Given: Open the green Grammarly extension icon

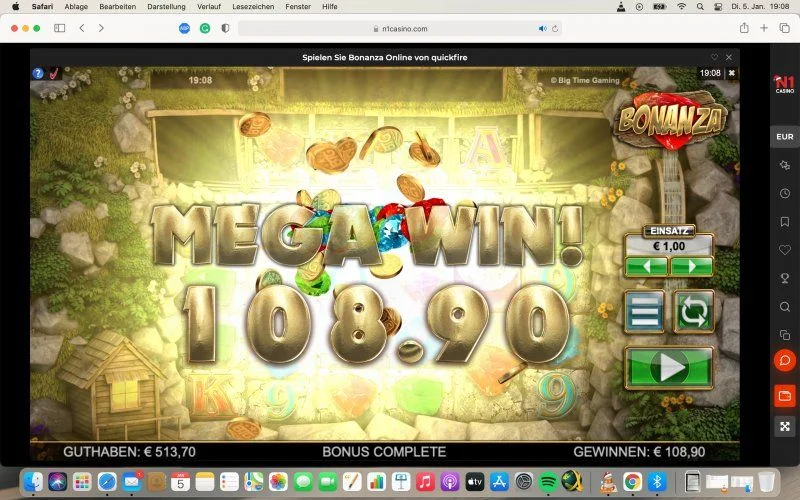Looking at the screenshot, I should coord(205,29).
